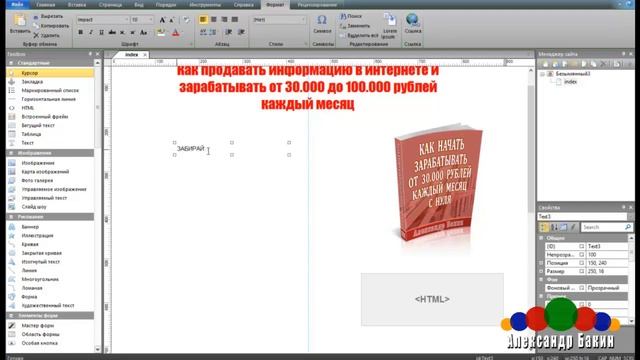Apply subscript formatting
The image size is (640, 360).
[x=122, y=32]
